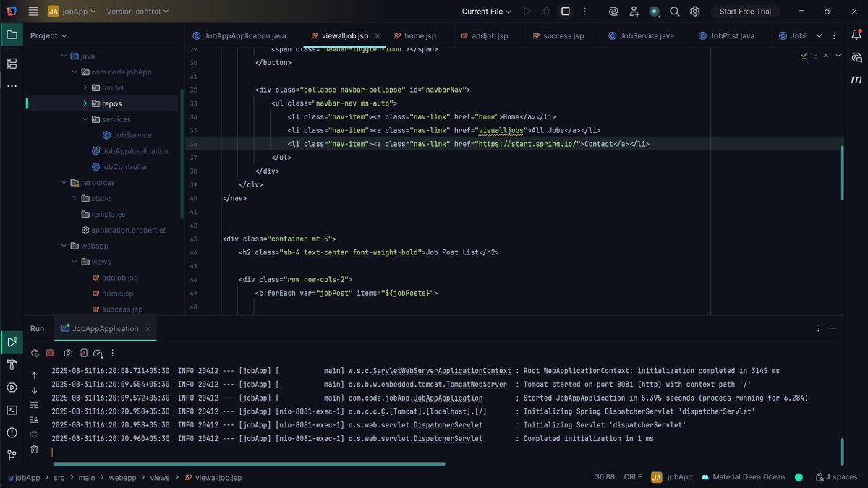Switch to JobPost.java editor tab

(726, 35)
